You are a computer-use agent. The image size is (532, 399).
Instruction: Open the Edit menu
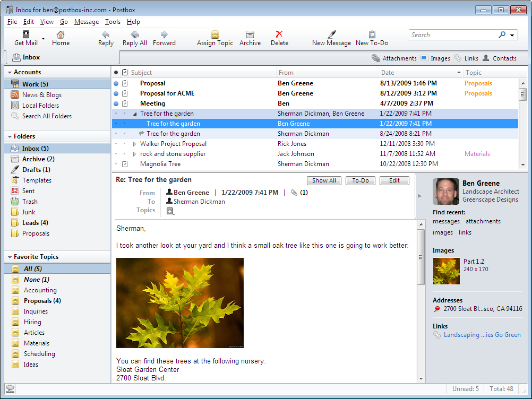click(29, 22)
